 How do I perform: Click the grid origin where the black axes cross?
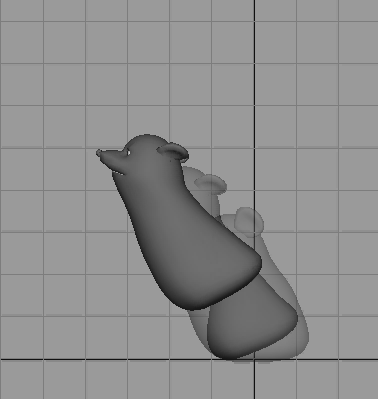(255, 359)
